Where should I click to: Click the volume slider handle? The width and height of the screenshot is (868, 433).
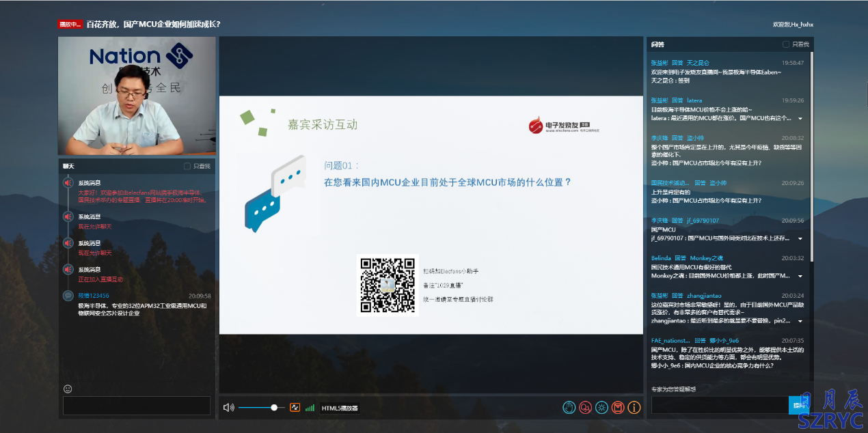[274, 408]
